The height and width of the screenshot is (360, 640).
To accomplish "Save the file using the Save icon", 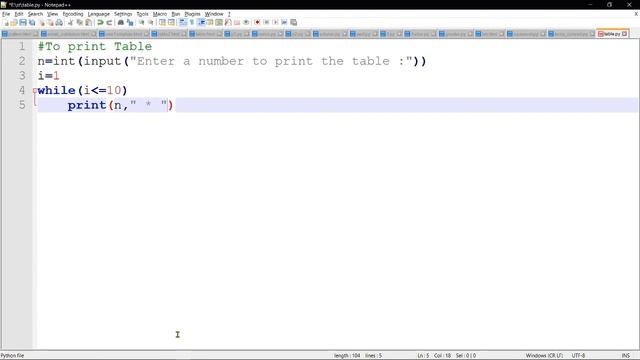I will [x=23, y=22].
